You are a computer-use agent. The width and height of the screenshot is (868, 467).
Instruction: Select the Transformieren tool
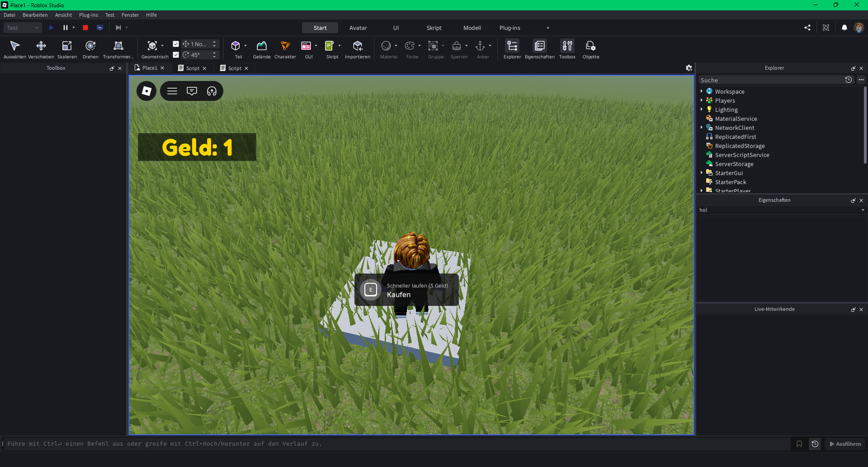[118, 49]
